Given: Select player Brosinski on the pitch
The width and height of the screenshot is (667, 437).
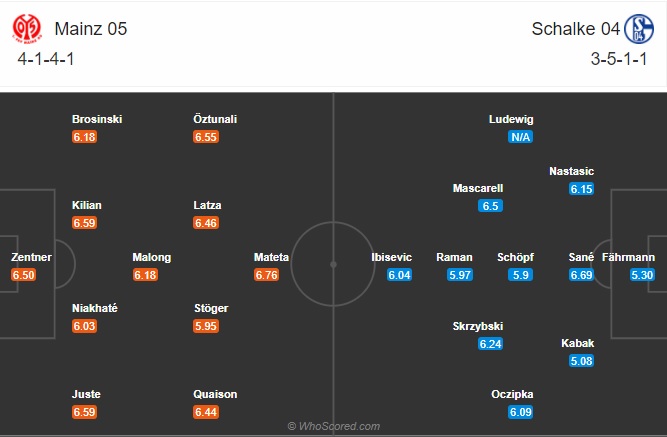Looking at the screenshot, I should tap(97, 119).
